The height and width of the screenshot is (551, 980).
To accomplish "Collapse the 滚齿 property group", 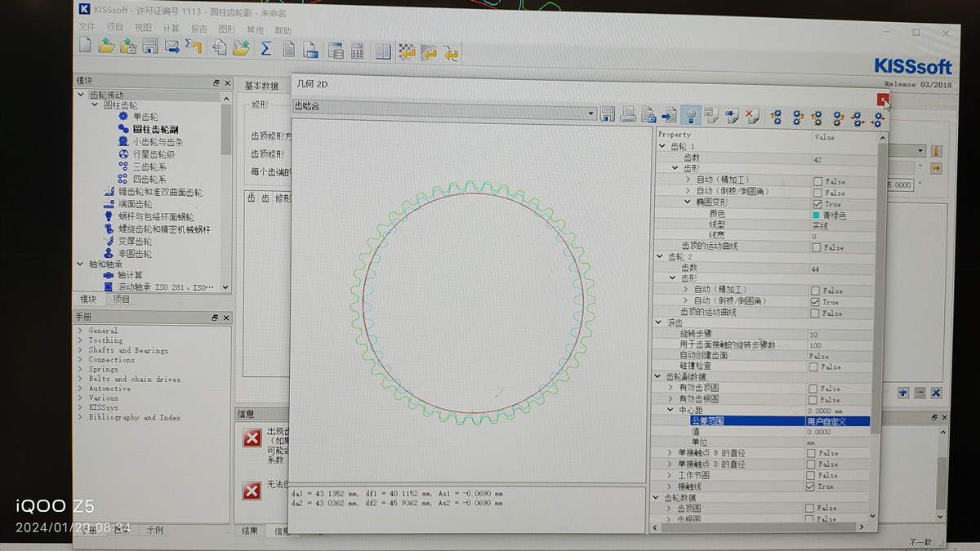I will coord(660,323).
